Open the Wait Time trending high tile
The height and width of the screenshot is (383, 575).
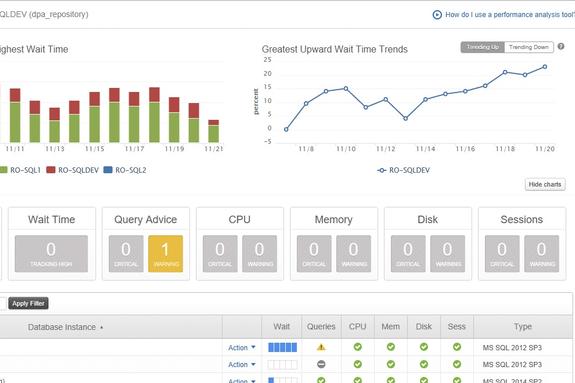(51, 253)
